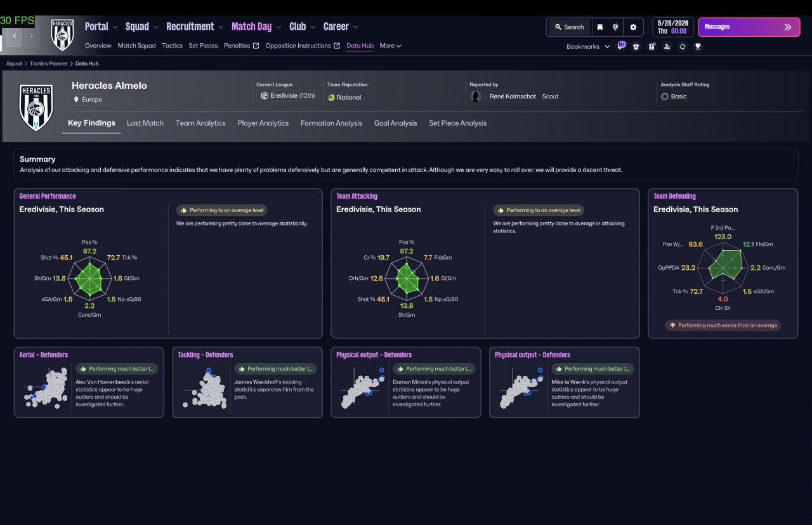Select the Key Findings tab
Image resolution: width=812 pixels, height=525 pixels.
[x=91, y=123]
